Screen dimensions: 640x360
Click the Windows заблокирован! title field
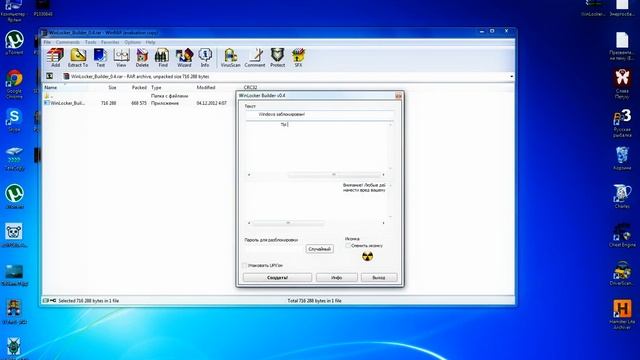pyautogui.click(x=320, y=115)
